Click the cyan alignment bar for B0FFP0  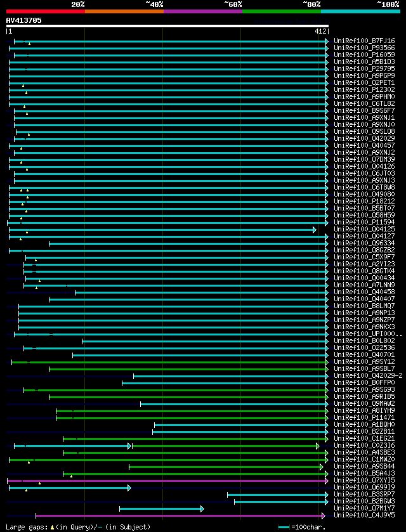pyautogui.click(x=225, y=383)
